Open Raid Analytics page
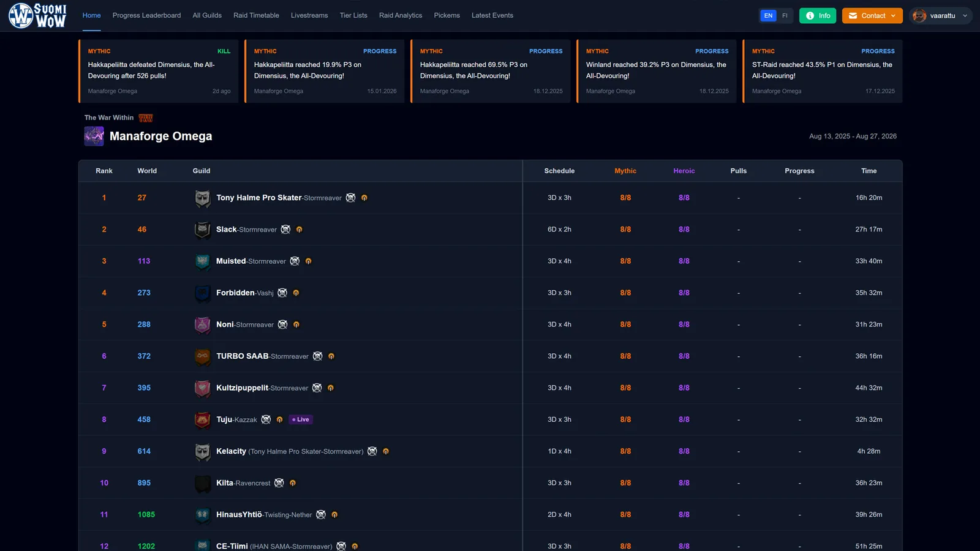Viewport: 980px width, 551px height. [x=401, y=15]
